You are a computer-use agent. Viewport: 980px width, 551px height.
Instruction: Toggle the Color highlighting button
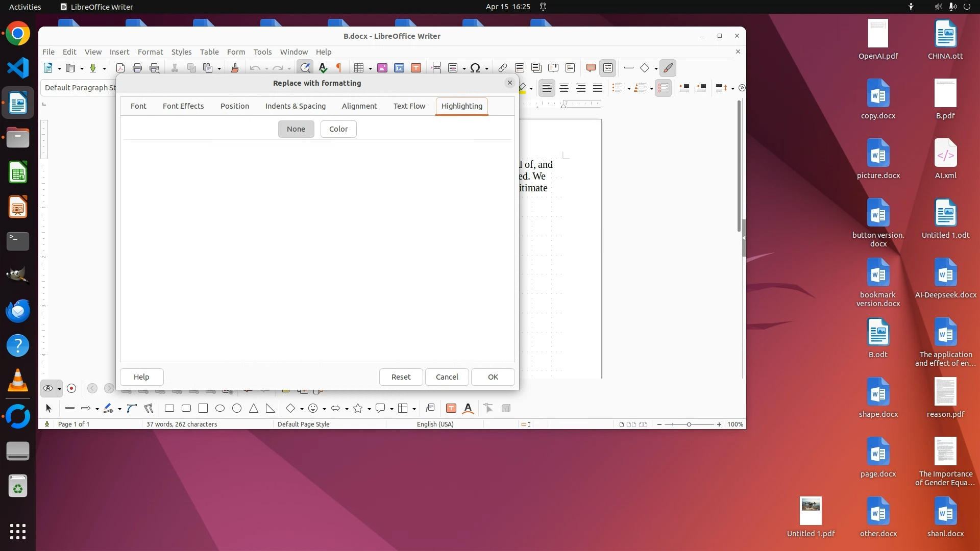click(338, 129)
